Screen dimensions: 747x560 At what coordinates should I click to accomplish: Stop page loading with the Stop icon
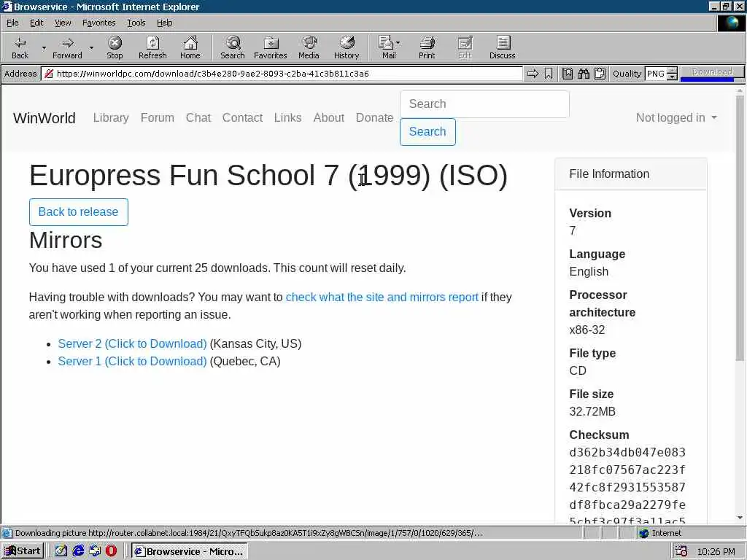point(115,47)
